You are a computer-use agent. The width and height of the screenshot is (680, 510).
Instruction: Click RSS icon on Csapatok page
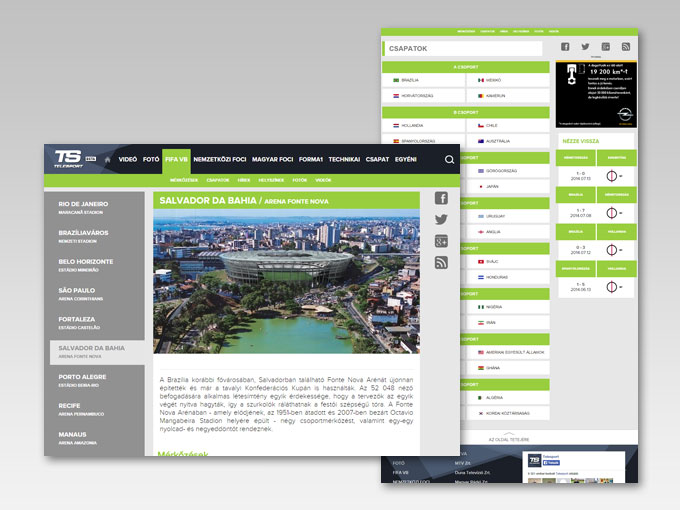click(626, 47)
